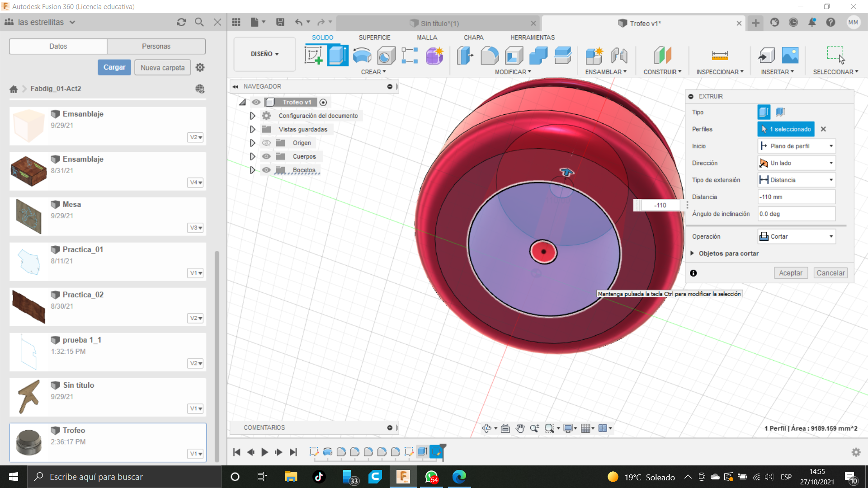The height and width of the screenshot is (488, 868).
Task: Open the Measure tool under Inspeccionar
Action: [719, 56]
